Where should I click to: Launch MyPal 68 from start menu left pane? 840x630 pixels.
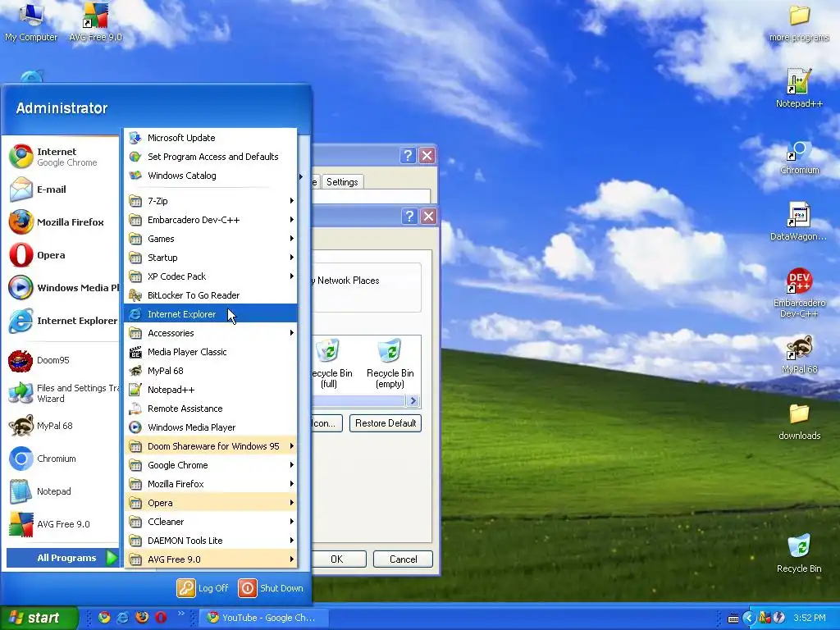pyautogui.click(x=62, y=426)
